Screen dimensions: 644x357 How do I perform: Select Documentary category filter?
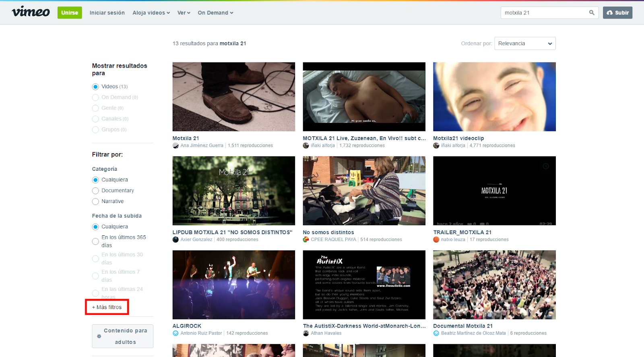(x=95, y=191)
